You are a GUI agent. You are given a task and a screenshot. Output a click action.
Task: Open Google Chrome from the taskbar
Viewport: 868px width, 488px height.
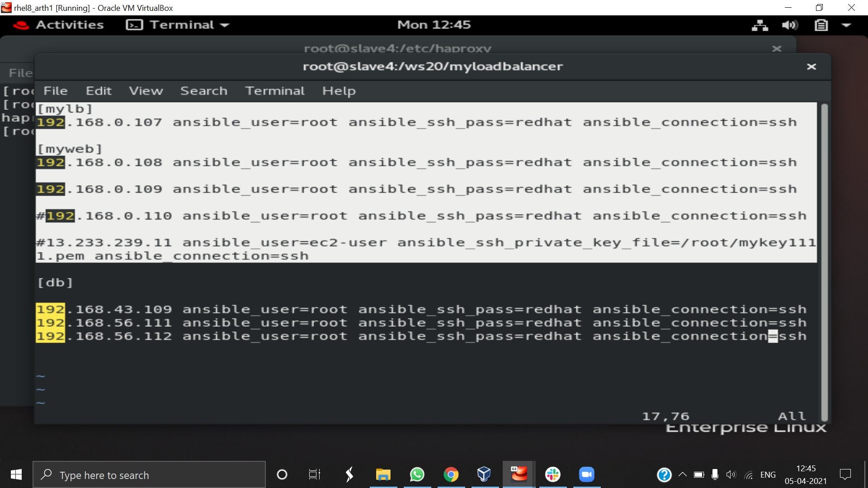pyautogui.click(x=451, y=474)
